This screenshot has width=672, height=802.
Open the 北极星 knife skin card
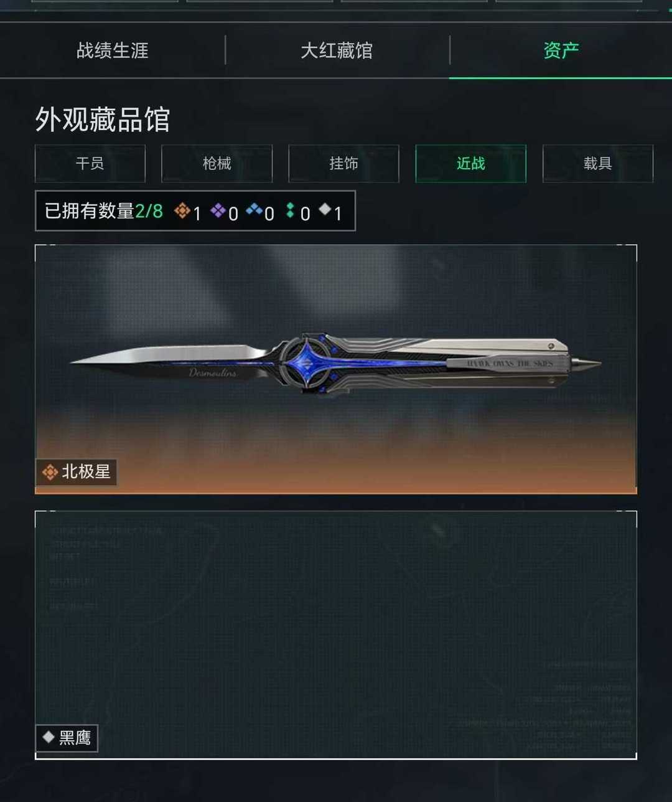click(336, 369)
